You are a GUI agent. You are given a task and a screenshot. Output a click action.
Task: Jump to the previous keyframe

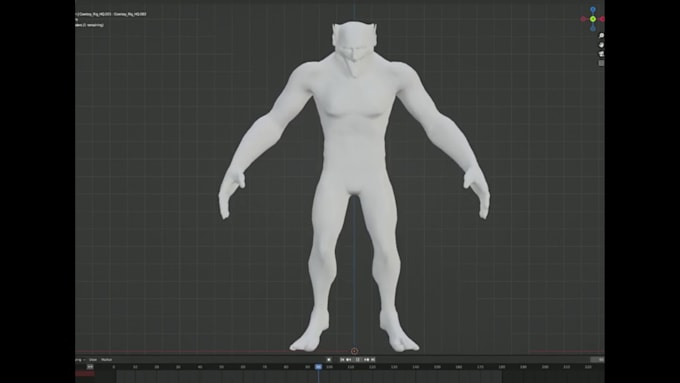(x=348, y=360)
